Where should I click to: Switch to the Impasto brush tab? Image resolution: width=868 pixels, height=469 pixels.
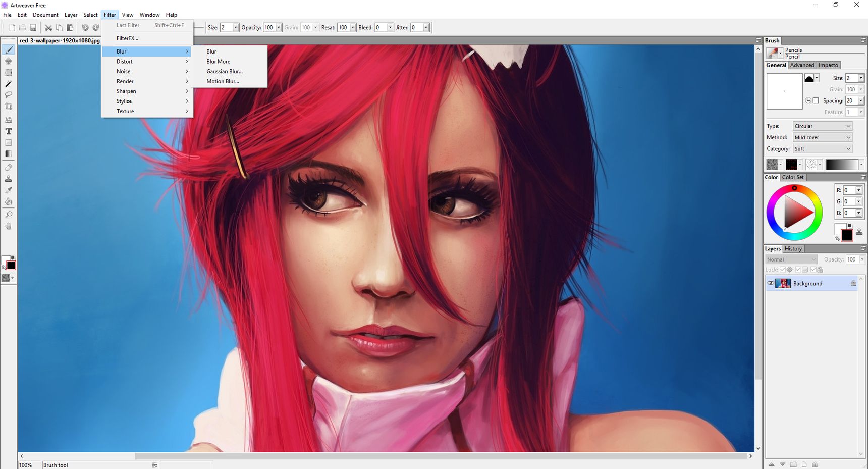click(828, 65)
